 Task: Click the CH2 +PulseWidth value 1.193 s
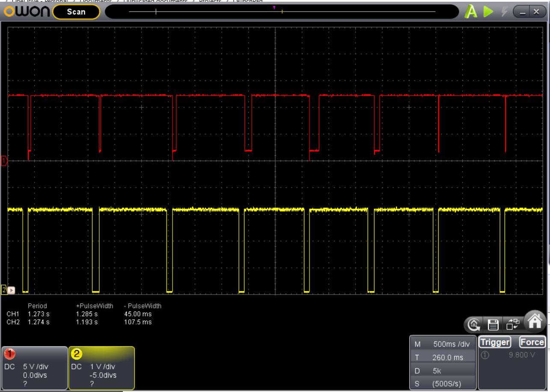point(86,322)
